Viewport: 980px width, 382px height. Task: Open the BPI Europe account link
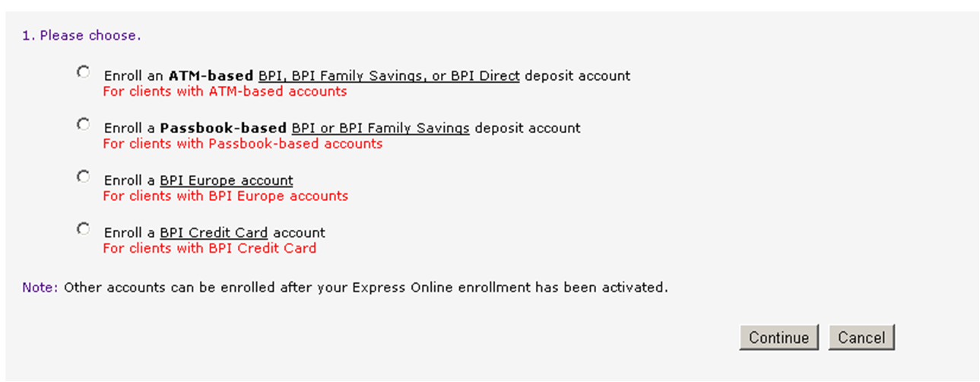[226, 180]
